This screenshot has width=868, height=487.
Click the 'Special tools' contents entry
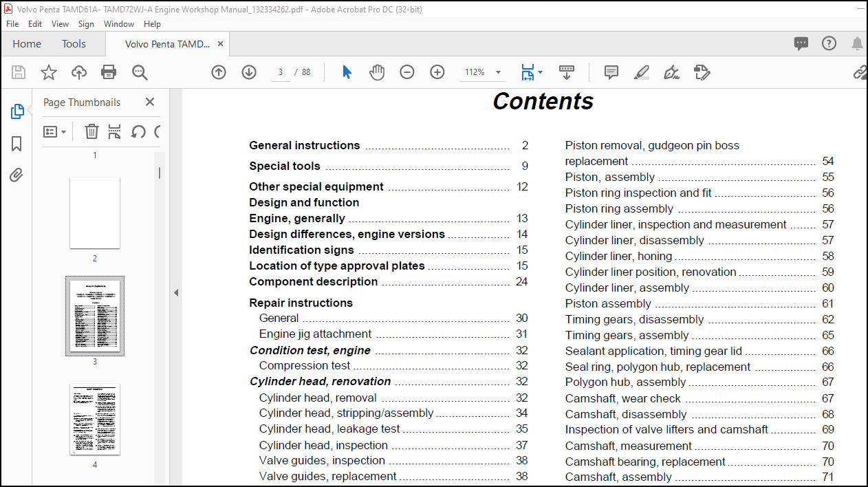389,166
